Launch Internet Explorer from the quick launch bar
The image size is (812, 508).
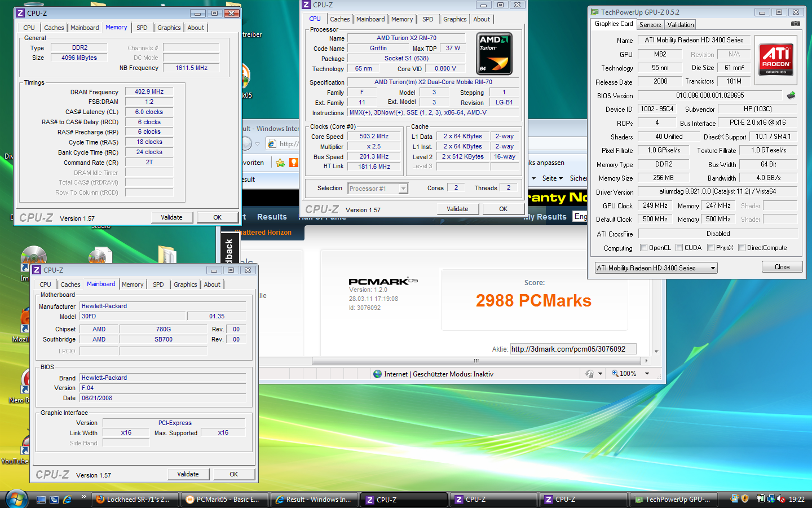(67, 500)
